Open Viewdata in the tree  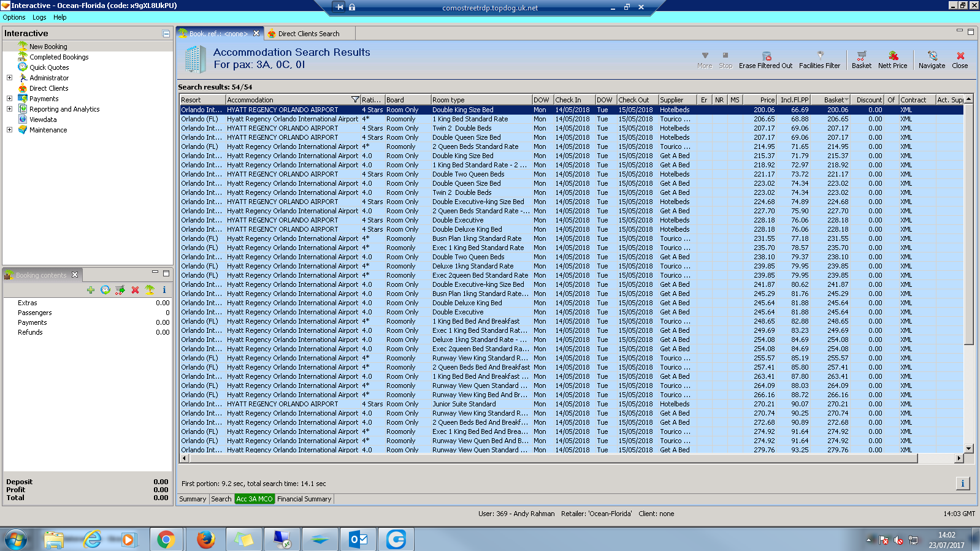pos(43,120)
